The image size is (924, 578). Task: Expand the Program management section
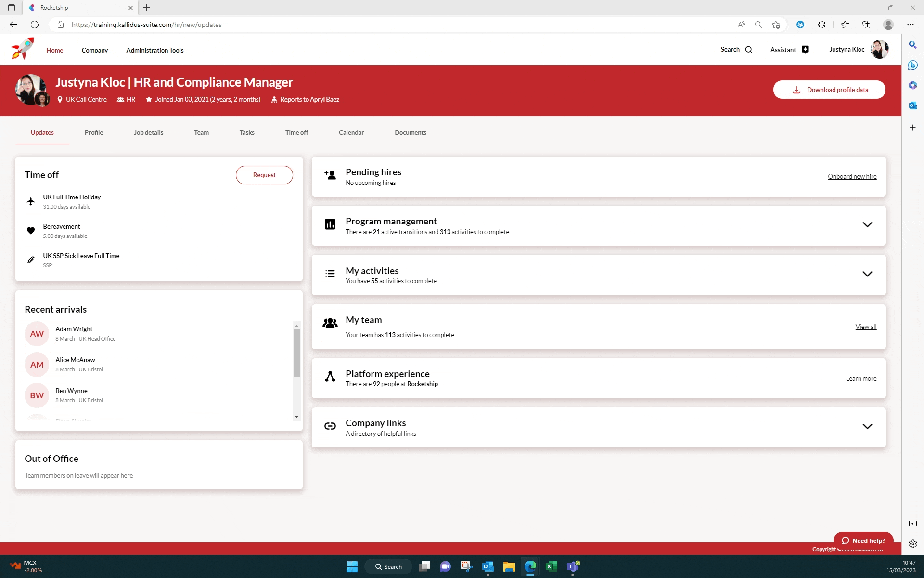click(x=867, y=225)
